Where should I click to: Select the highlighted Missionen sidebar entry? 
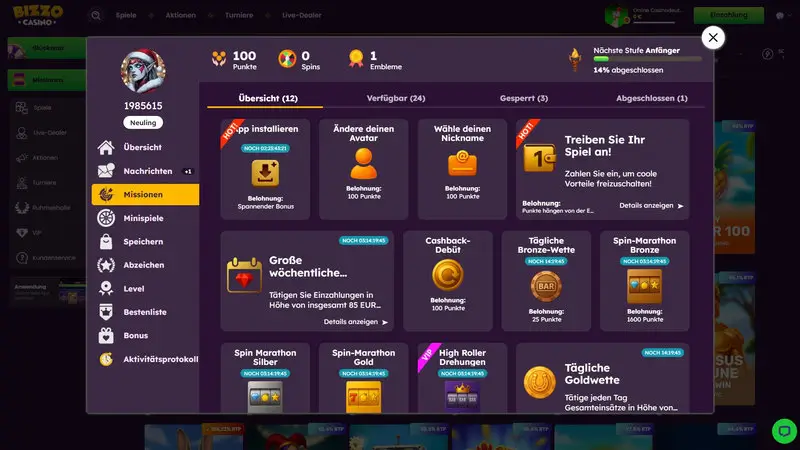tap(145, 194)
